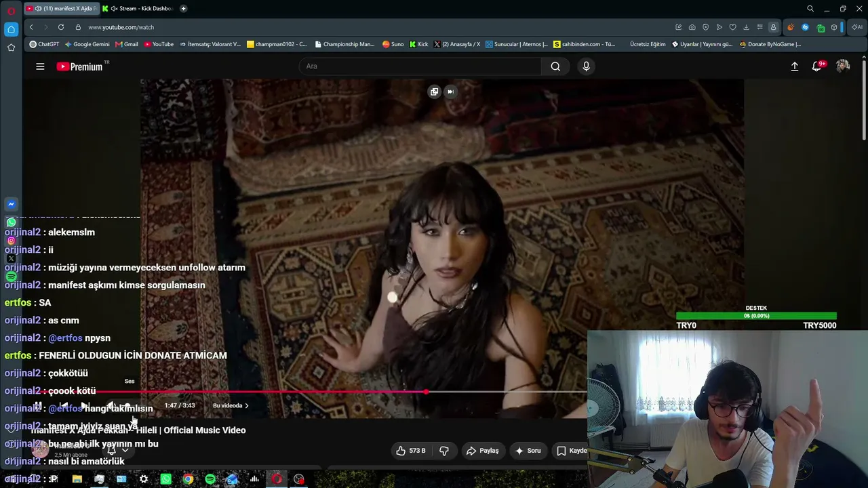Start voice search with the microphone

click(587, 66)
